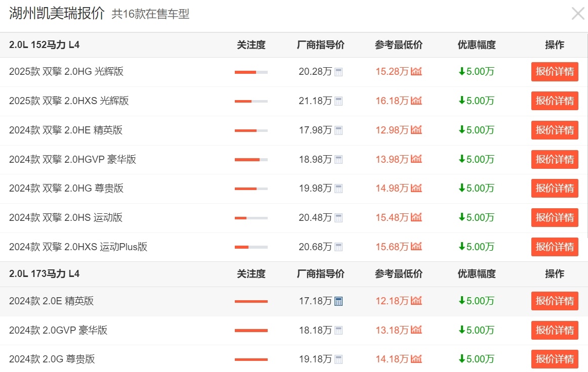The width and height of the screenshot is (588, 372).
Task: Open 报价详情 for 2024款 双擎 2.0HS 运动版
Action: [555, 217]
